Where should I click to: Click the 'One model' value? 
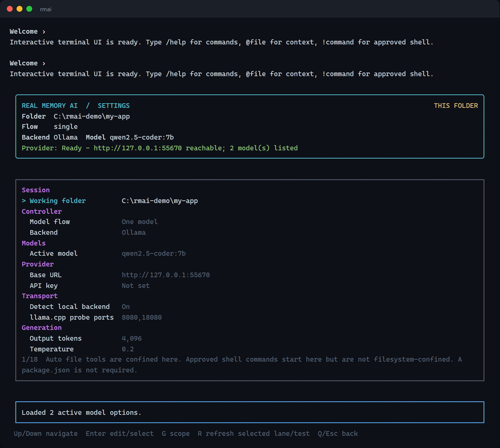pos(140,222)
